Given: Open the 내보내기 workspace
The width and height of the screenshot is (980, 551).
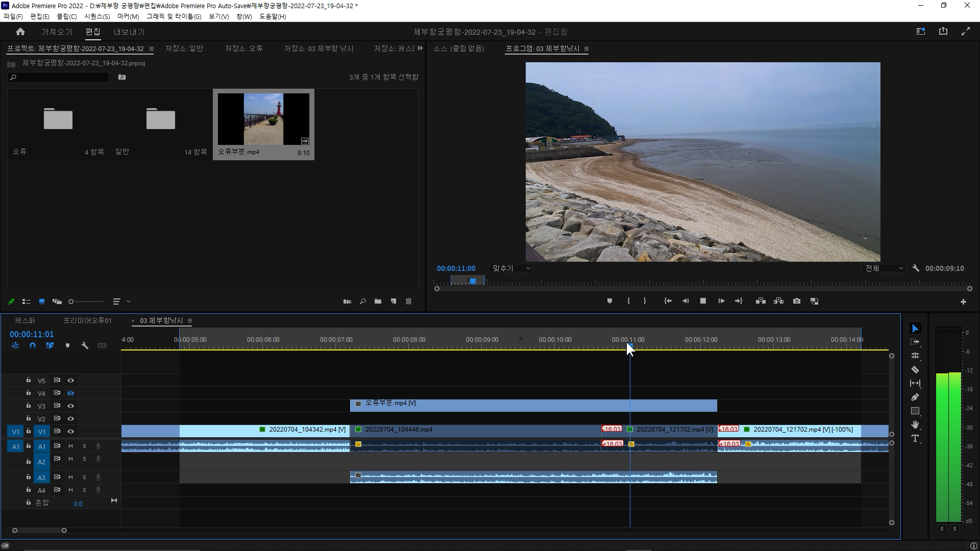Looking at the screenshot, I should coord(129,32).
